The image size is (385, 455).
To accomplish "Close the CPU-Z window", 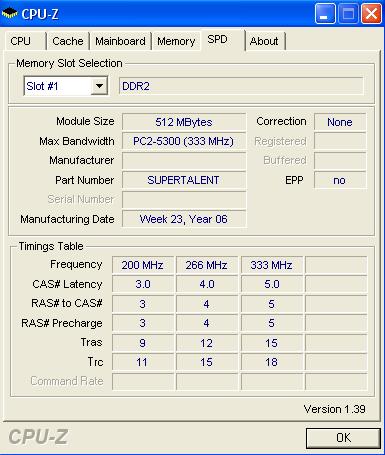I will click(x=371, y=14).
